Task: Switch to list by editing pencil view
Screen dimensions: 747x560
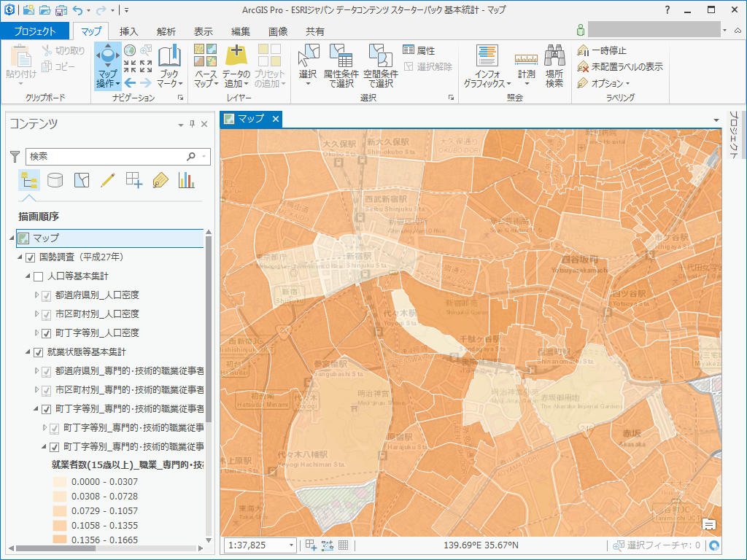Action: pos(108,181)
